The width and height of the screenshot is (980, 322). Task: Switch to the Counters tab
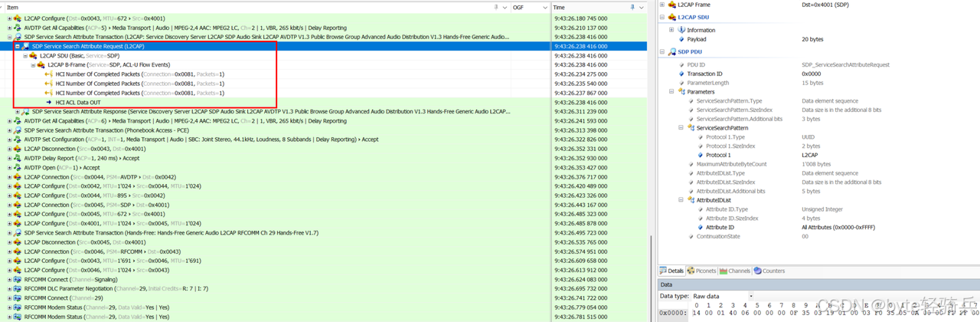[769, 271]
